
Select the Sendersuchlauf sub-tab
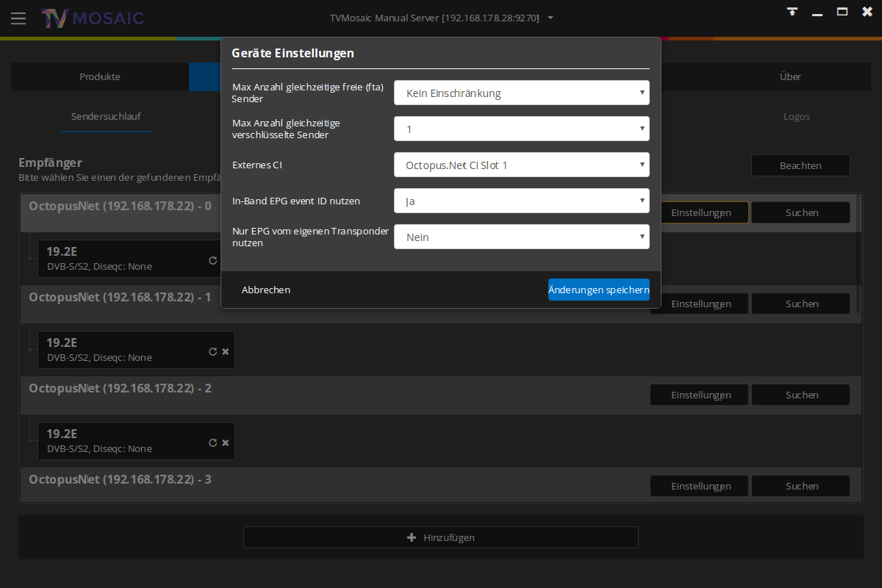point(106,116)
